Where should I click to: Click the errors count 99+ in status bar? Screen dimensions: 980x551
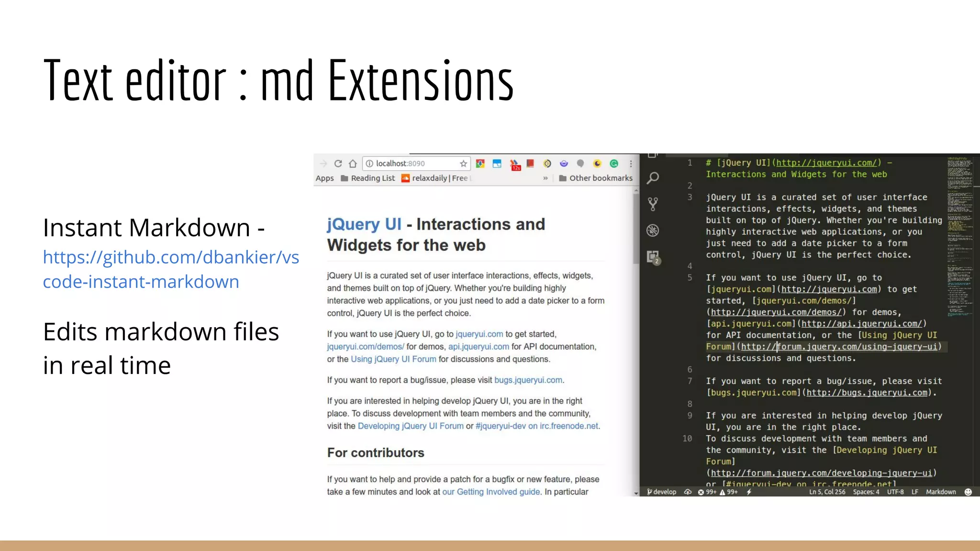707,492
